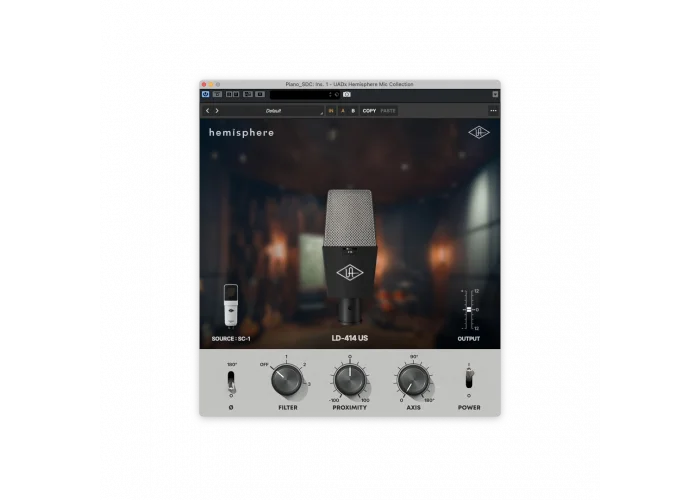Click the PROXIMITY label text

coord(350,408)
